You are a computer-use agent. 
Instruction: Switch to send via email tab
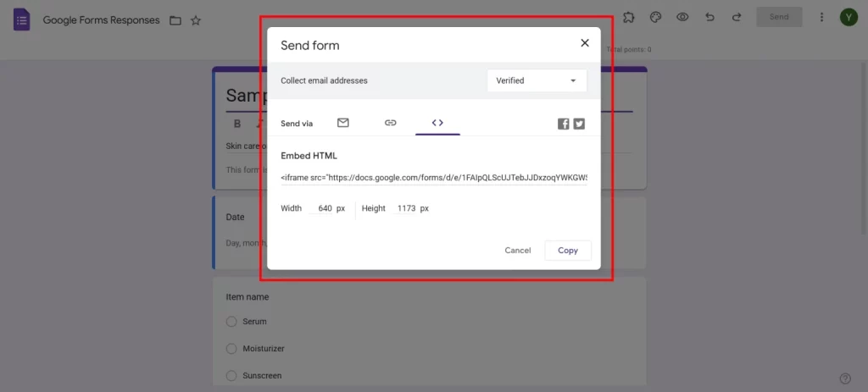tap(343, 123)
